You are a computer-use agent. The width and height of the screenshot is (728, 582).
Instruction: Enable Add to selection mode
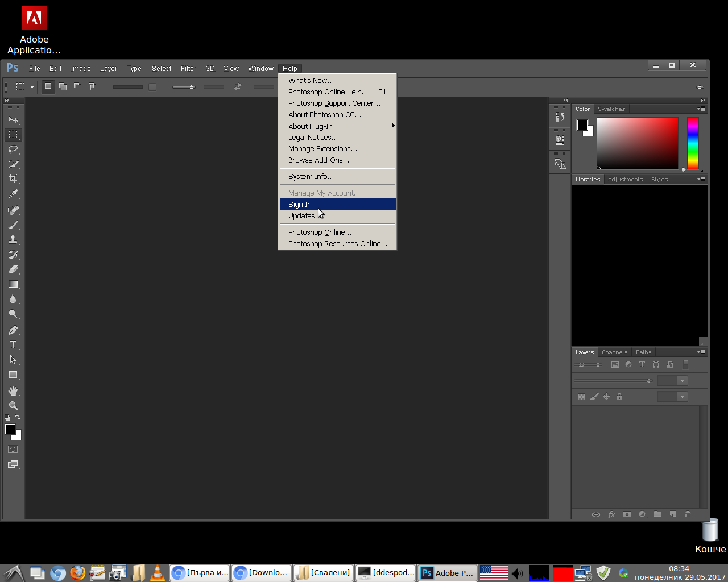63,86
